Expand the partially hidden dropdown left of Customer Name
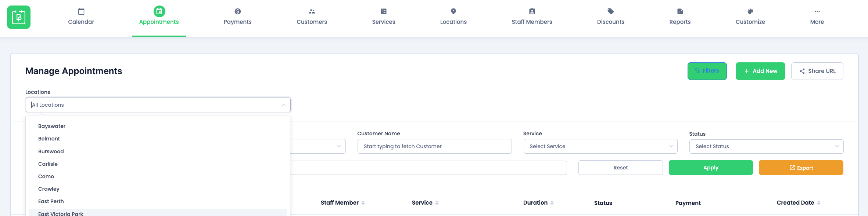Viewport: 868px width, 216px height. [x=318, y=146]
